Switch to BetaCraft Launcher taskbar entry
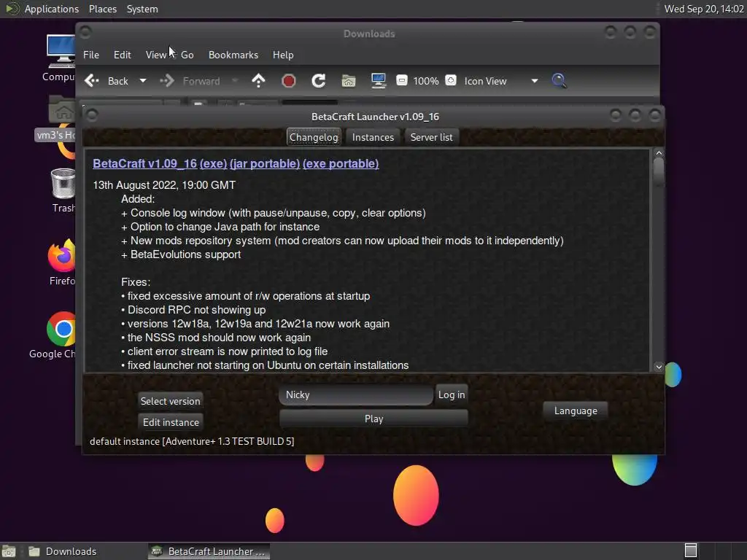Image resolution: width=747 pixels, height=560 pixels. click(209, 551)
